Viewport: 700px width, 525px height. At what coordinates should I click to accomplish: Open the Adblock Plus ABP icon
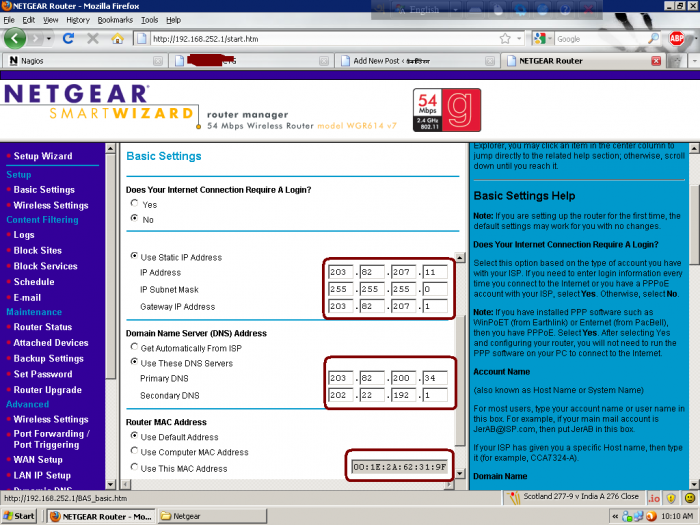pyautogui.click(x=676, y=38)
